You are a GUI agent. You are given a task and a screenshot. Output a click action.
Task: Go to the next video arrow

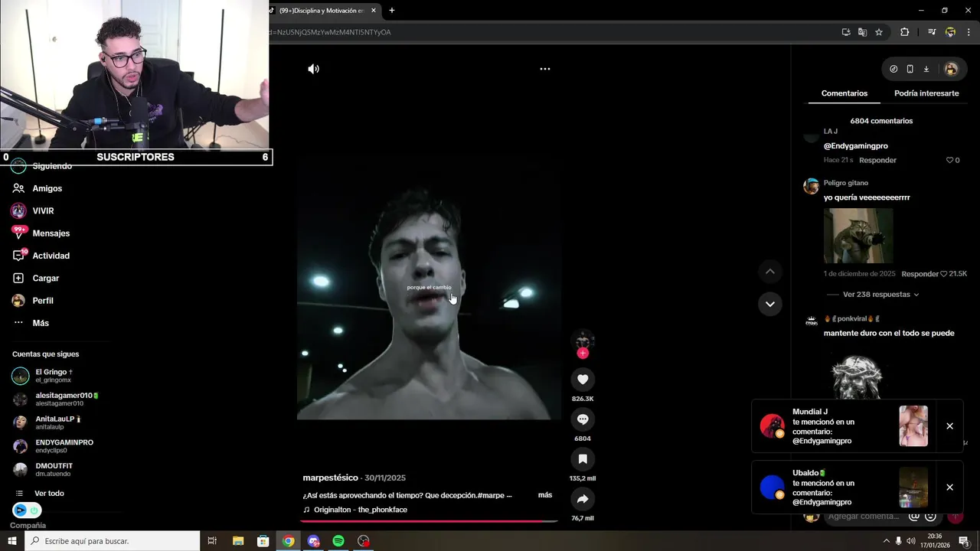pyautogui.click(x=770, y=304)
